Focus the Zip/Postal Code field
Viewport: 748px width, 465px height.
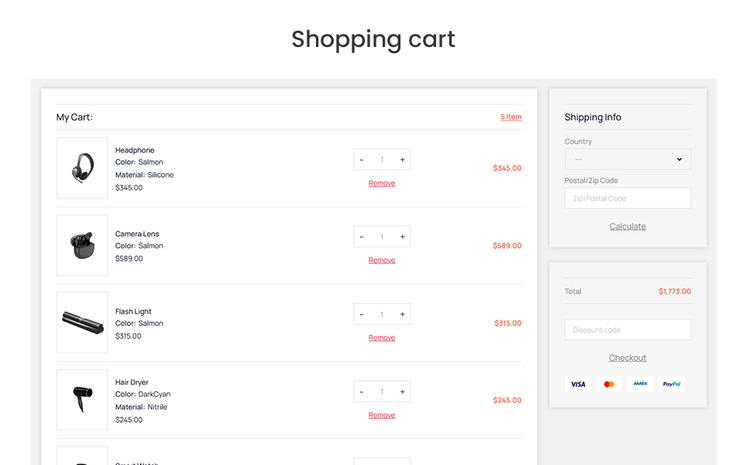628,198
